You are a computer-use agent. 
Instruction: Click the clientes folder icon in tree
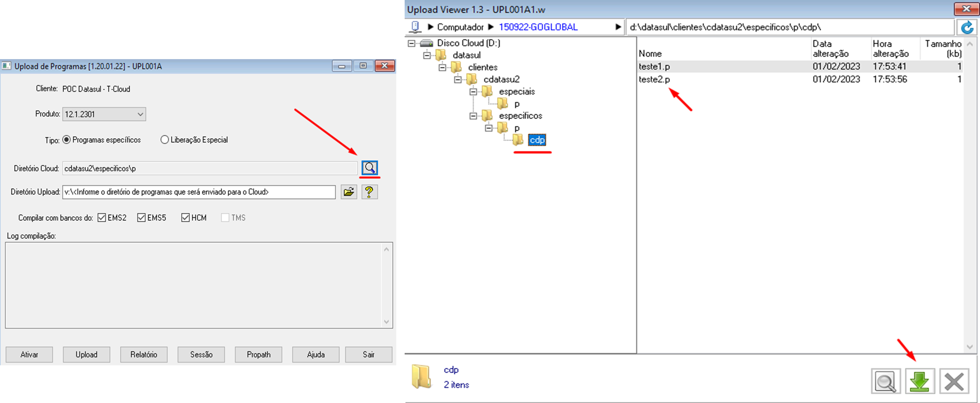point(456,67)
